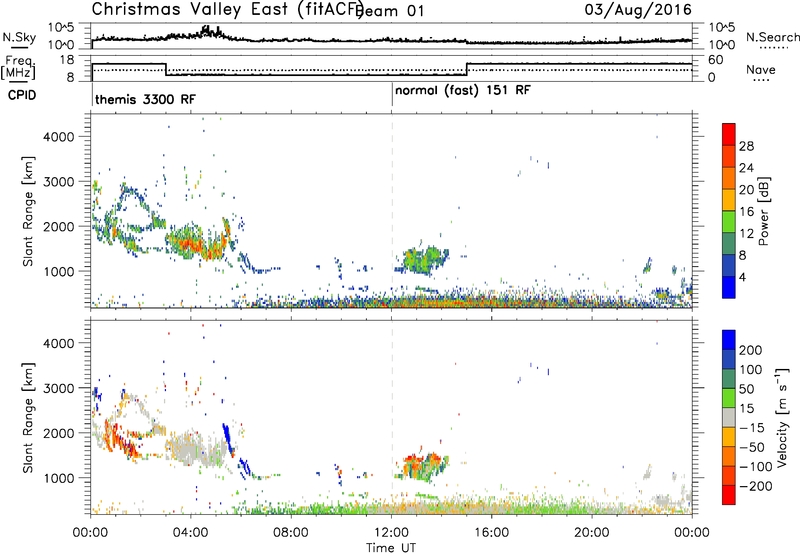Viewport: 800px width, 554px height.
Task: Click the '200' tick on the Velocity color bar
Action: (x=751, y=350)
